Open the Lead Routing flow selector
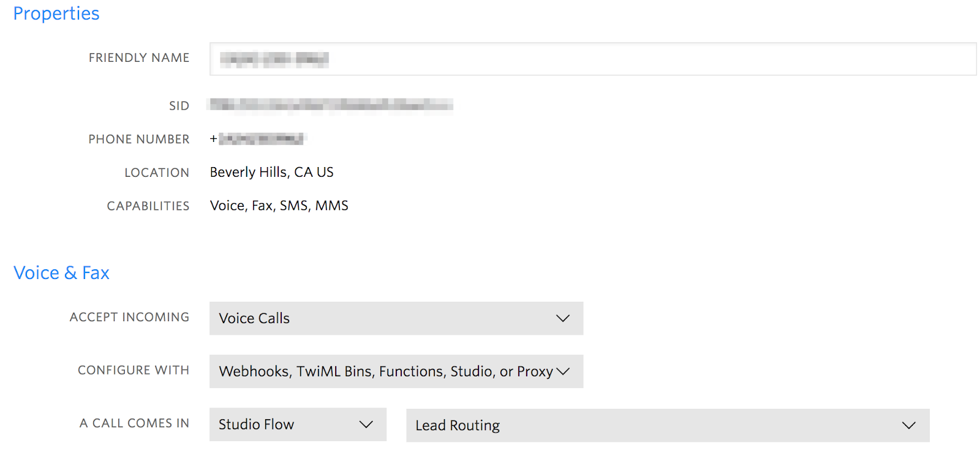Image resolution: width=980 pixels, height=451 pixels. click(668, 425)
